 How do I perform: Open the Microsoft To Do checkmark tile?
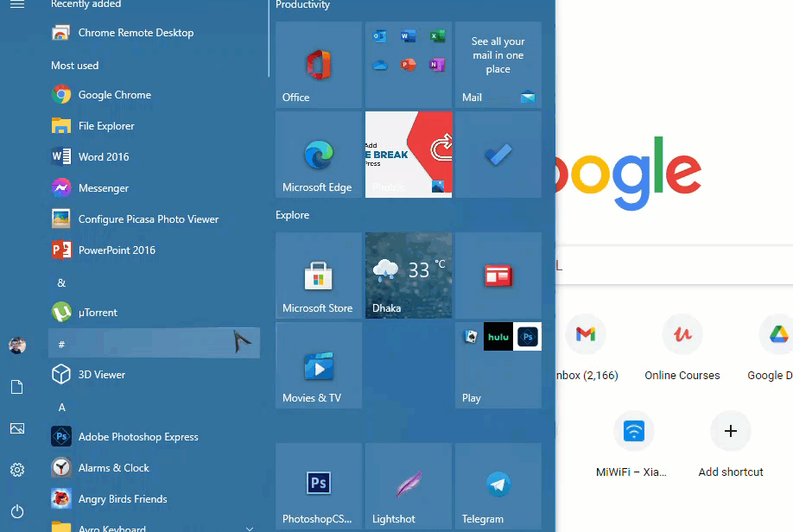498,155
